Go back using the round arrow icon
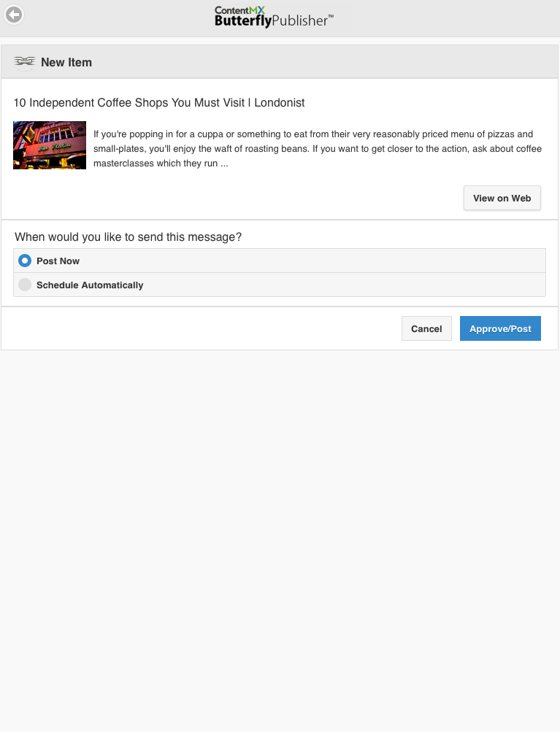Image resolution: width=560 pixels, height=732 pixels. tap(14, 15)
